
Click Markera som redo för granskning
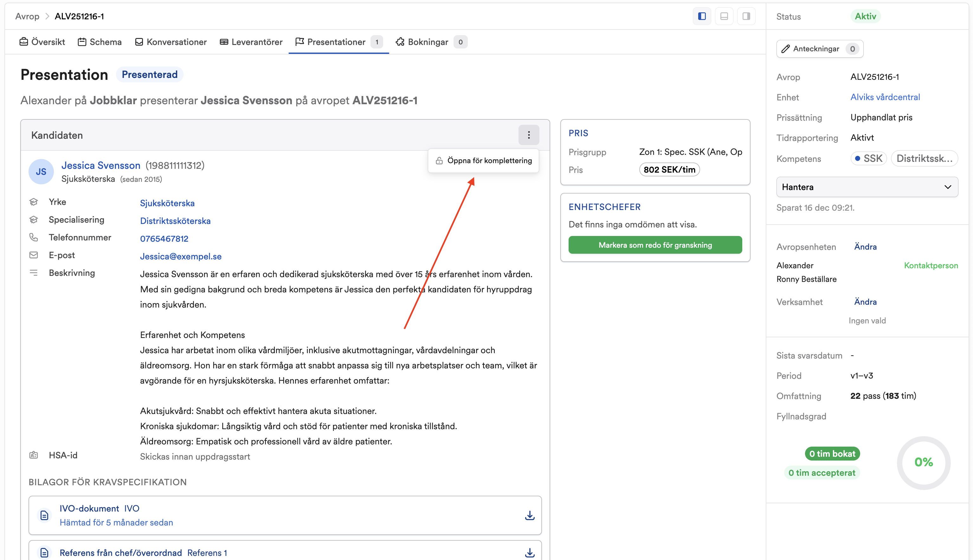tap(655, 245)
